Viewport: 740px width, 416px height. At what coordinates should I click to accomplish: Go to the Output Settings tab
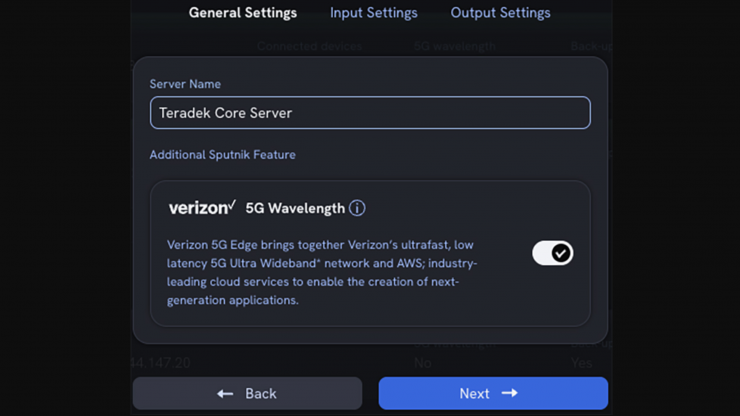pyautogui.click(x=500, y=13)
